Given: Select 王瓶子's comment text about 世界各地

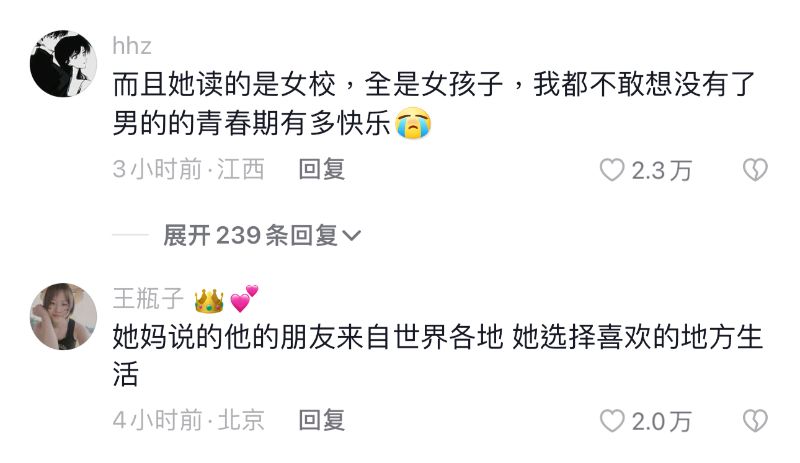Looking at the screenshot, I should point(437,356).
